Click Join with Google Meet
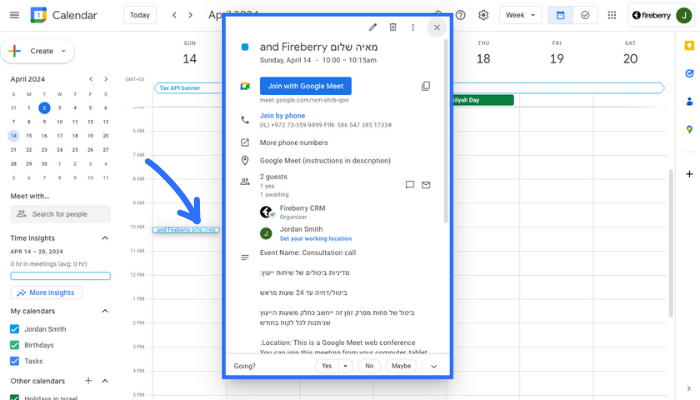 coord(306,86)
